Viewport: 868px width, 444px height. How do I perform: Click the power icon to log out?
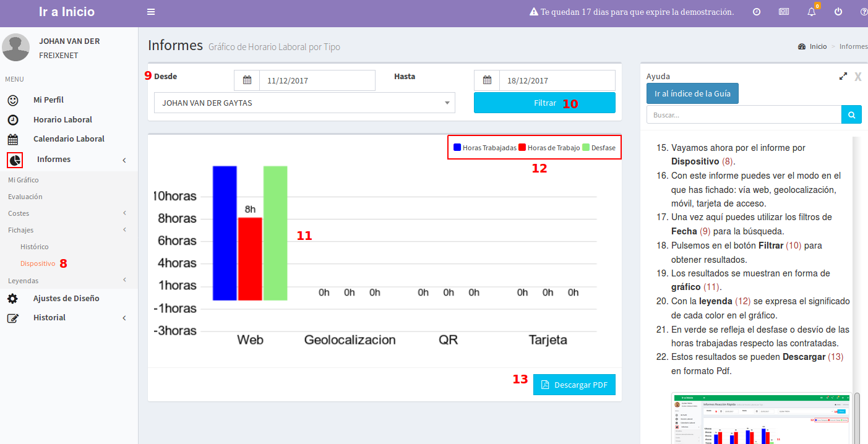tap(838, 12)
